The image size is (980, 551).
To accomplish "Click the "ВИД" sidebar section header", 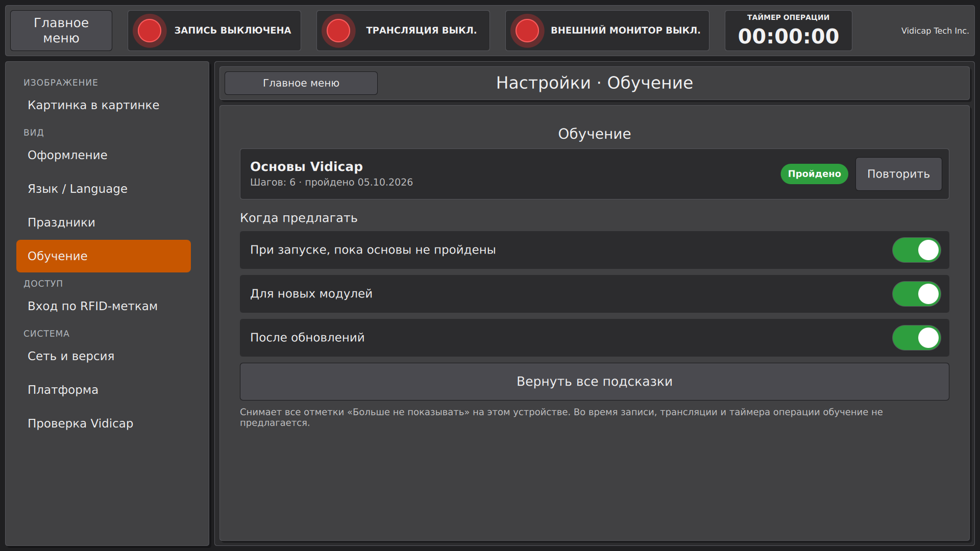I will click(x=34, y=133).
